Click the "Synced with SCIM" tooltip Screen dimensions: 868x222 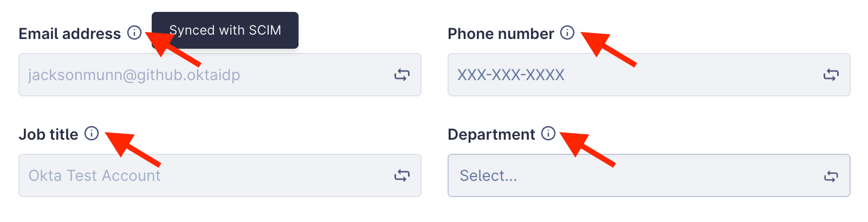point(225,30)
